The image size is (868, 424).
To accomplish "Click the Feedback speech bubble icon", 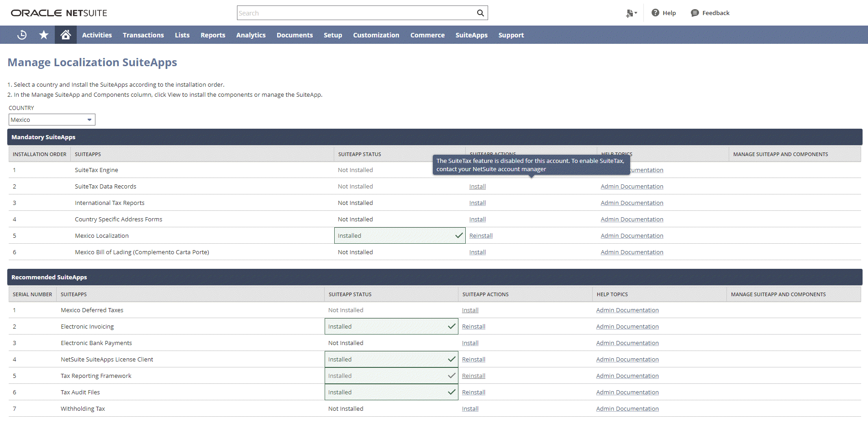I will pos(694,13).
